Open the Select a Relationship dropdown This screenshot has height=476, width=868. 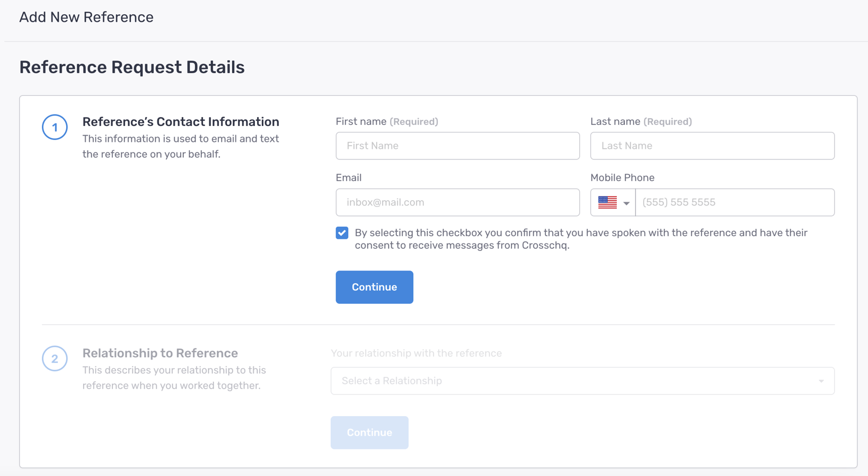tap(582, 381)
